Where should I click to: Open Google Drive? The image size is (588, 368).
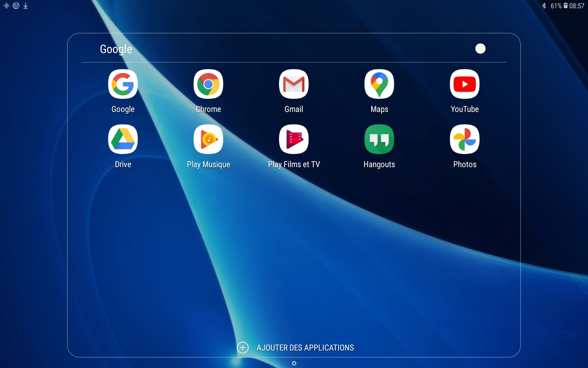click(x=123, y=139)
